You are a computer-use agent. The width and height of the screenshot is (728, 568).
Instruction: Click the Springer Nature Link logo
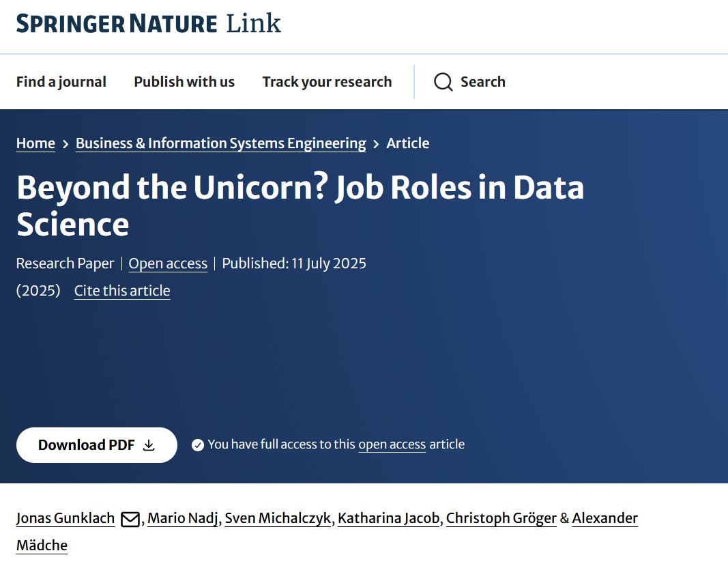[x=148, y=24]
